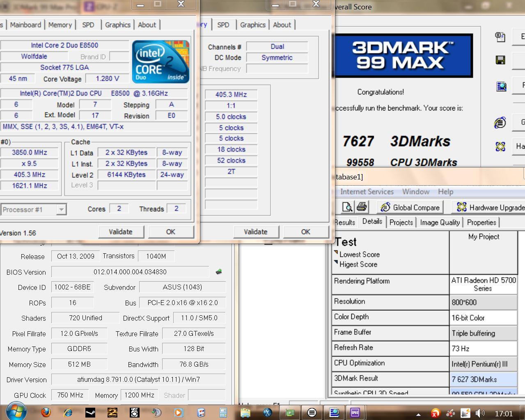Click the orange antivirus tray icon
This screenshot has height=420, width=525.
click(436, 413)
